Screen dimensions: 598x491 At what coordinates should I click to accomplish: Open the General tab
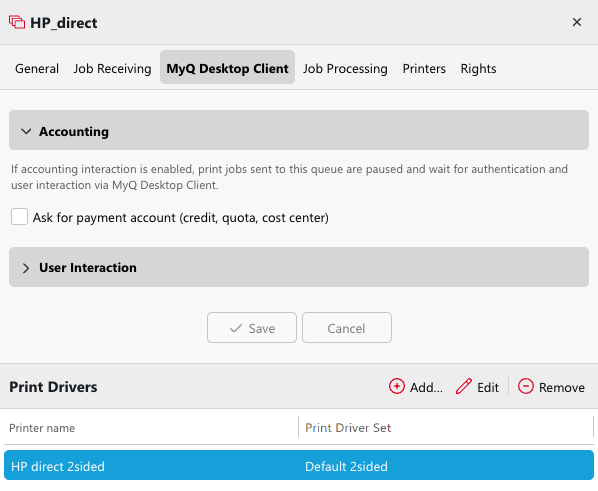click(x=37, y=69)
